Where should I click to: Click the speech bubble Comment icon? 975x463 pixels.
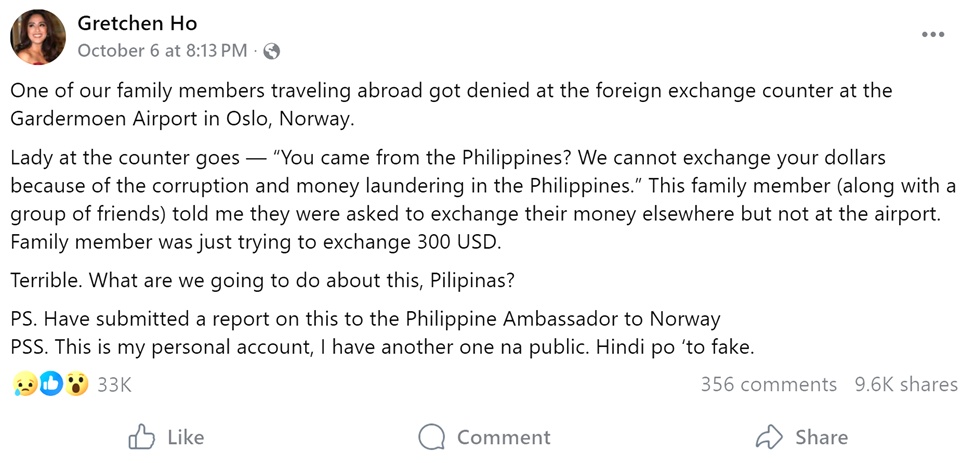tap(432, 437)
